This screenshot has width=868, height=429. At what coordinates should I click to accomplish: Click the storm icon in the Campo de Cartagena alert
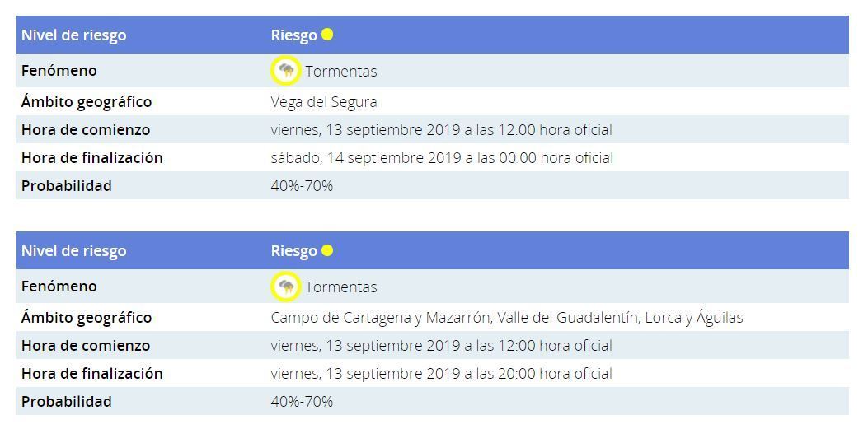(286, 287)
